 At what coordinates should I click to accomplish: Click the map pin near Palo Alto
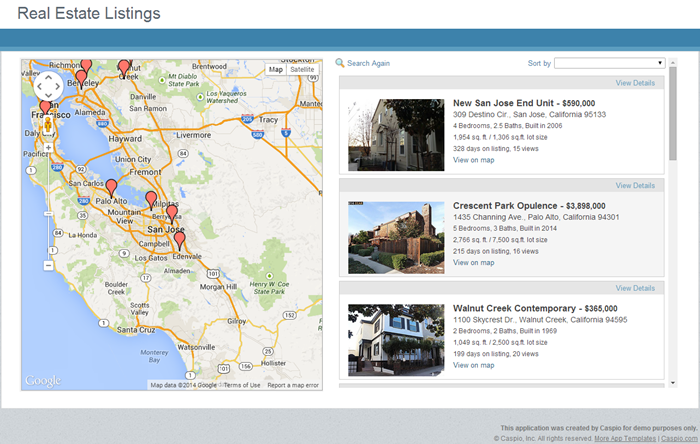pos(111,188)
